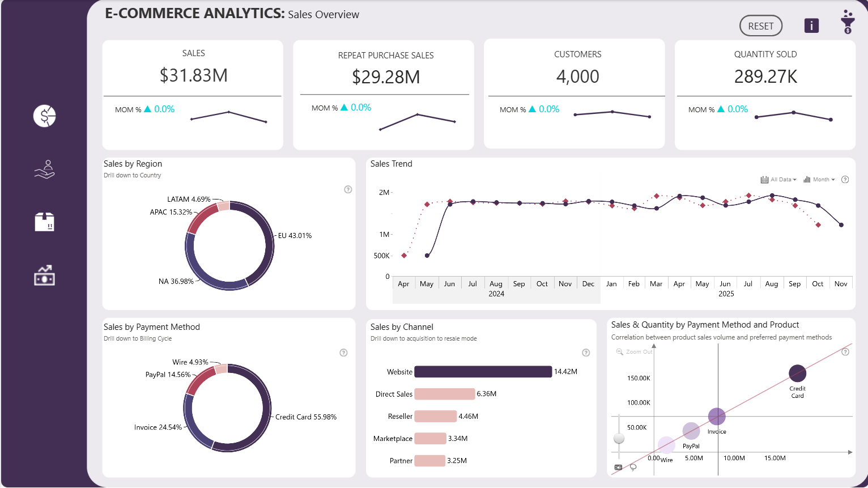Open the information panel via the i icon
Viewport: 868px width, 488px height.
click(x=811, y=26)
